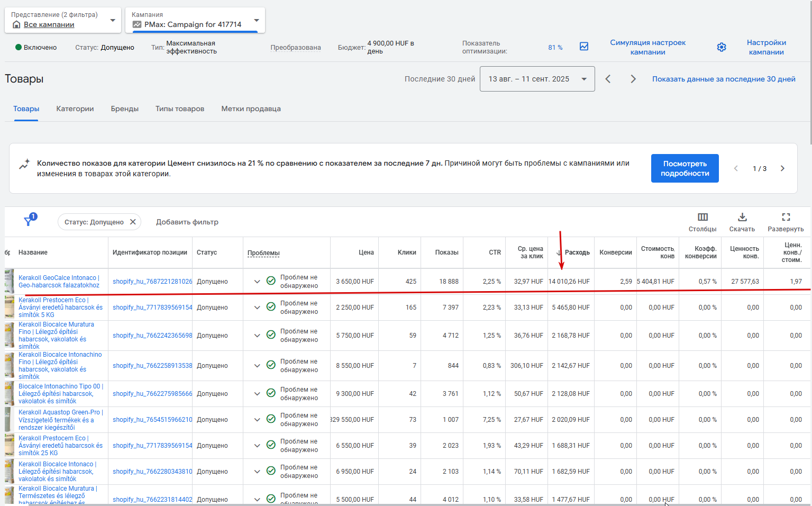Go to next date range arrow
Screen dimensions: 812x506
click(x=633, y=79)
